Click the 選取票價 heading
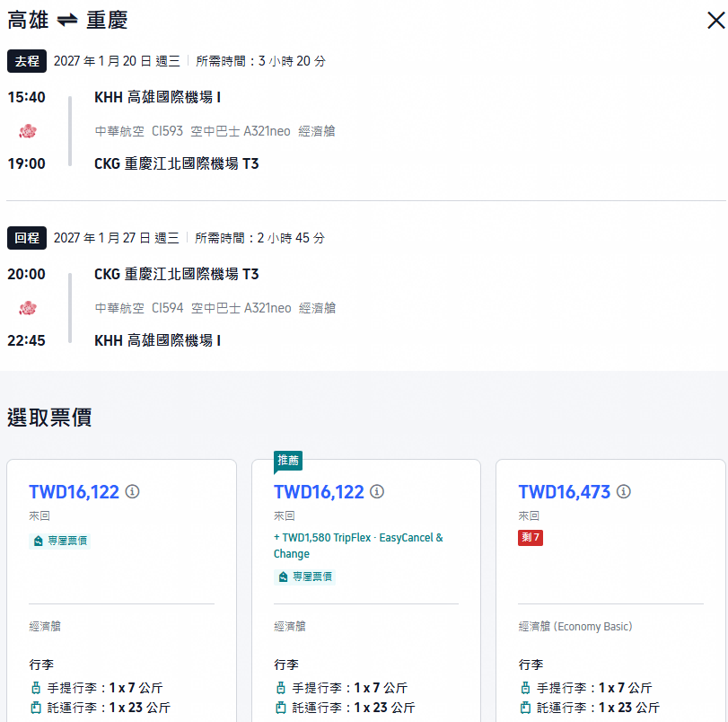The height and width of the screenshot is (722, 728). (49, 418)
